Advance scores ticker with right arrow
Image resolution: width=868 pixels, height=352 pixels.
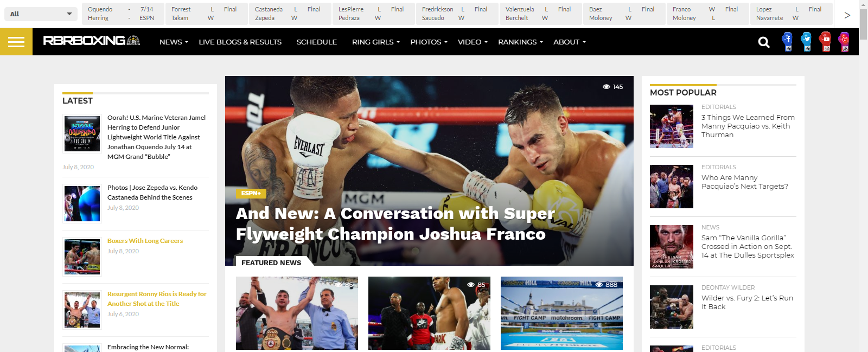pos(847,15)
